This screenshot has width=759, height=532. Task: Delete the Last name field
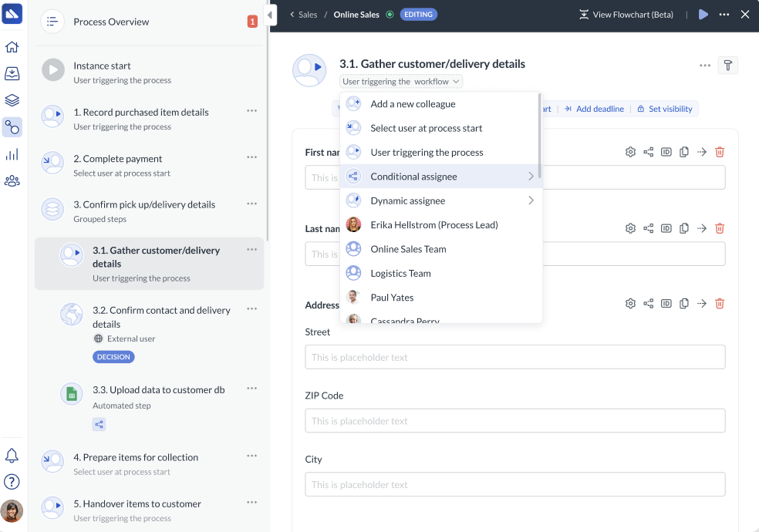(x=720, y=228)
